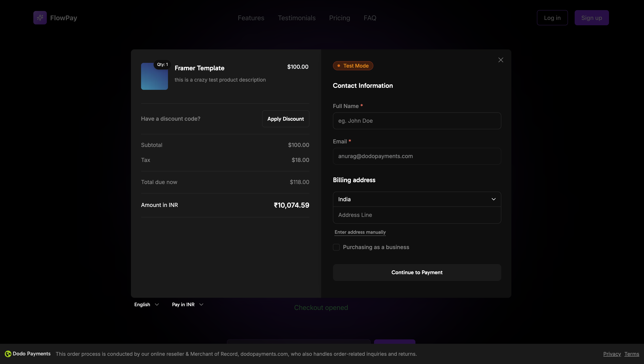Close the checkout overlay with the X icon
This screenshot has width=644, height=364.
point(501,60)
